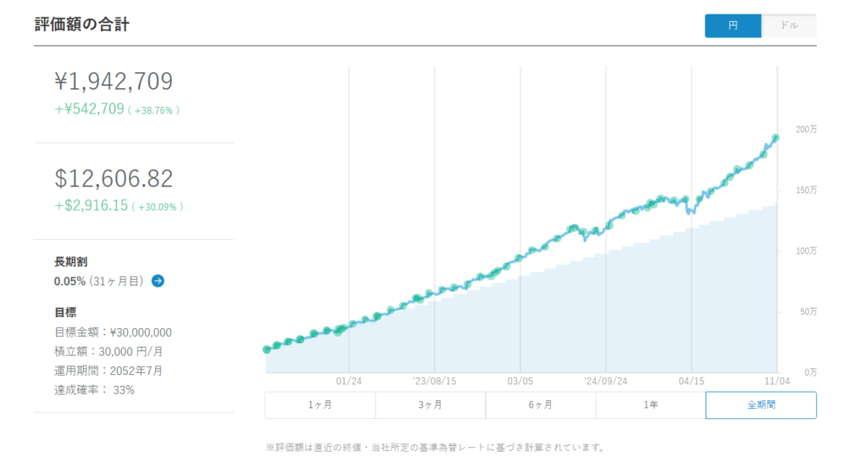Show the 6ヶ月 chart range

point(540,405)
